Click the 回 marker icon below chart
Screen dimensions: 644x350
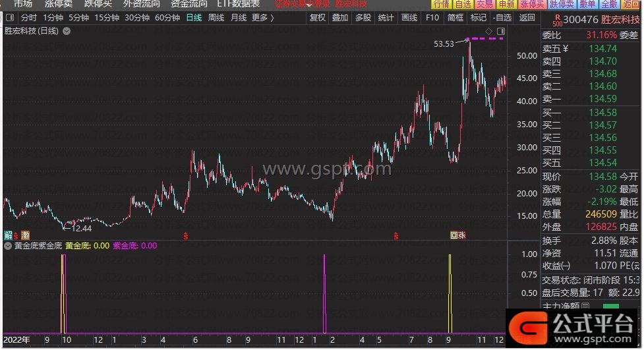tap(454, 235)
